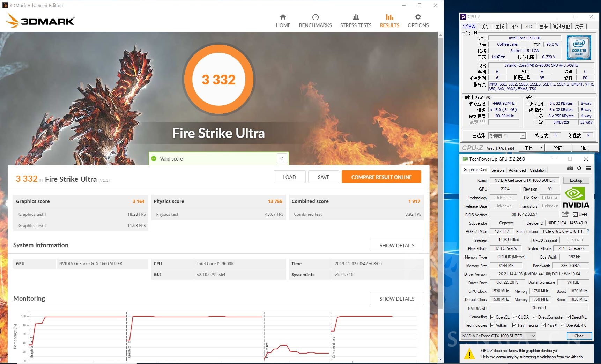Viewport: 601px width, 364px height.
Task: Click the Physics score value 13 755
Action: tap(275, 201)
